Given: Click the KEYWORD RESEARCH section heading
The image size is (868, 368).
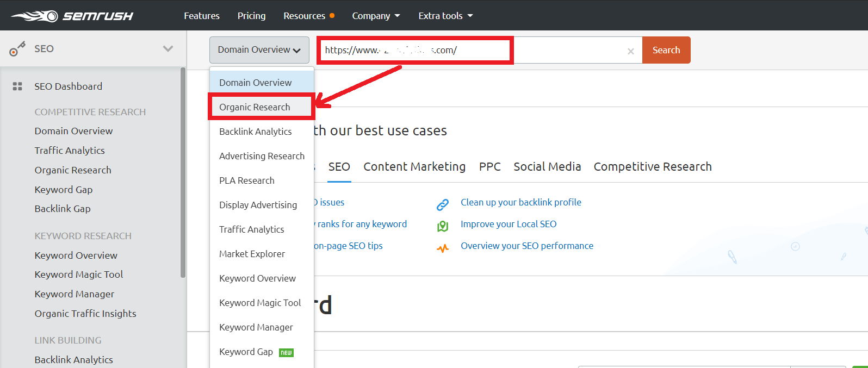Looking at the screenshot, I should click(83, 236).
